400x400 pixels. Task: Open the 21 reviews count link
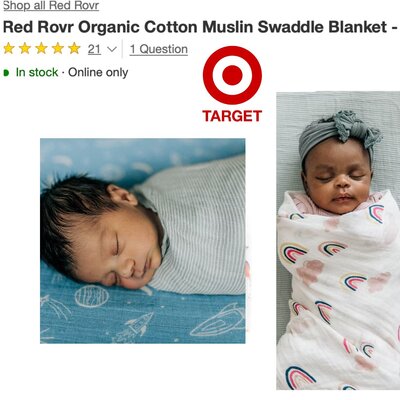tap(94, 49)
